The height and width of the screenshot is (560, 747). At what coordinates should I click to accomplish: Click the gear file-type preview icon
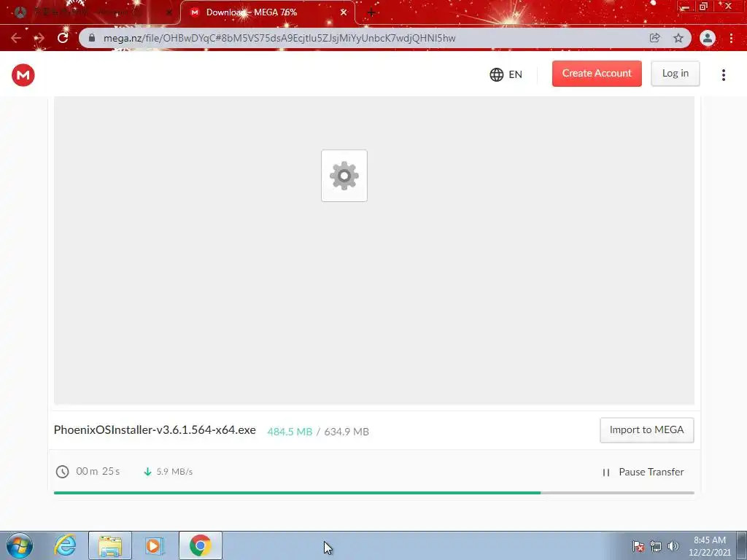[344, 176]
